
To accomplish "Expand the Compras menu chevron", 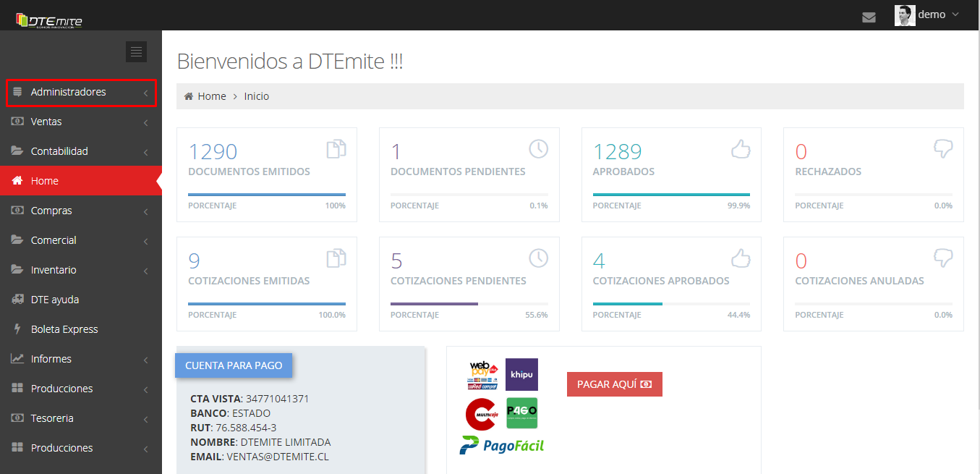I will point(145,212).
